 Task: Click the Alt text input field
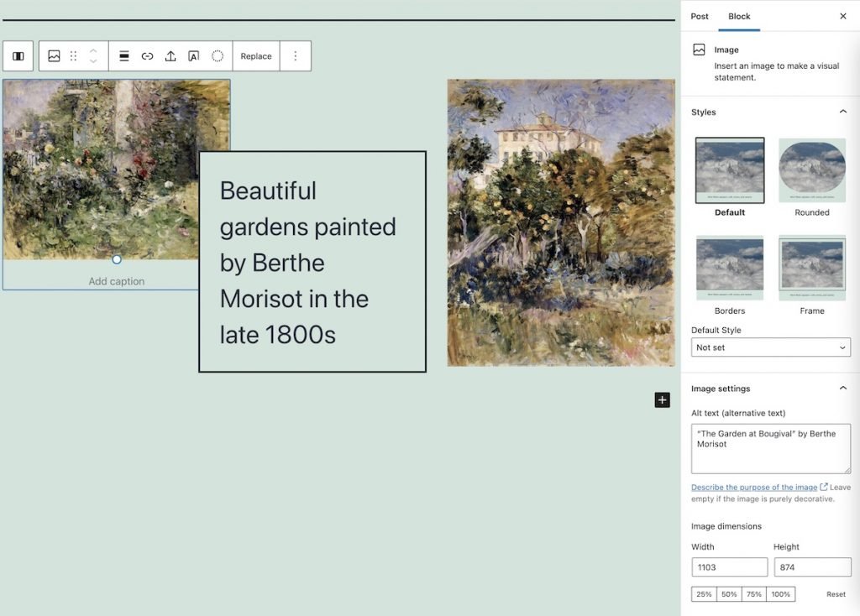tap(771, 449)
